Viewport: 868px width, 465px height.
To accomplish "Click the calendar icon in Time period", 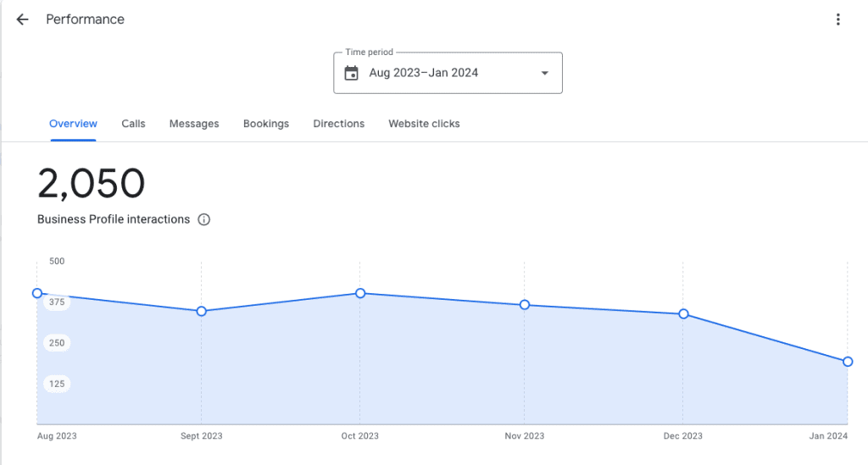I will (352, 73).
